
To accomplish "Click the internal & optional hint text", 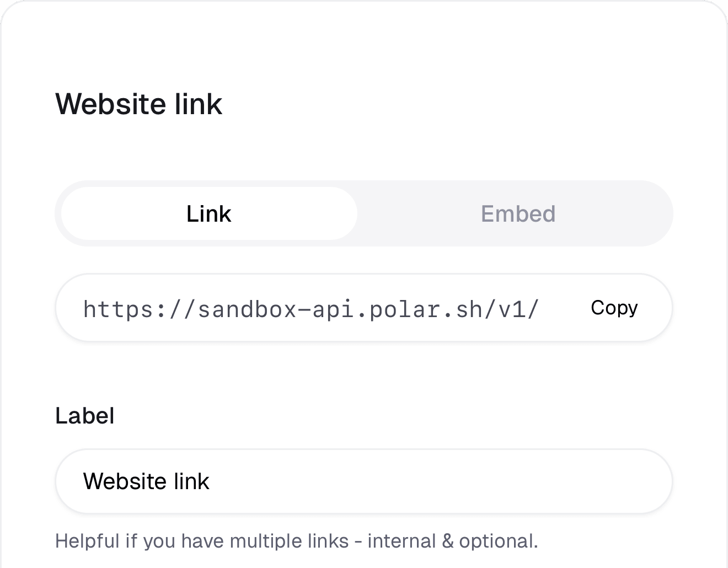I will pos(453,541).
